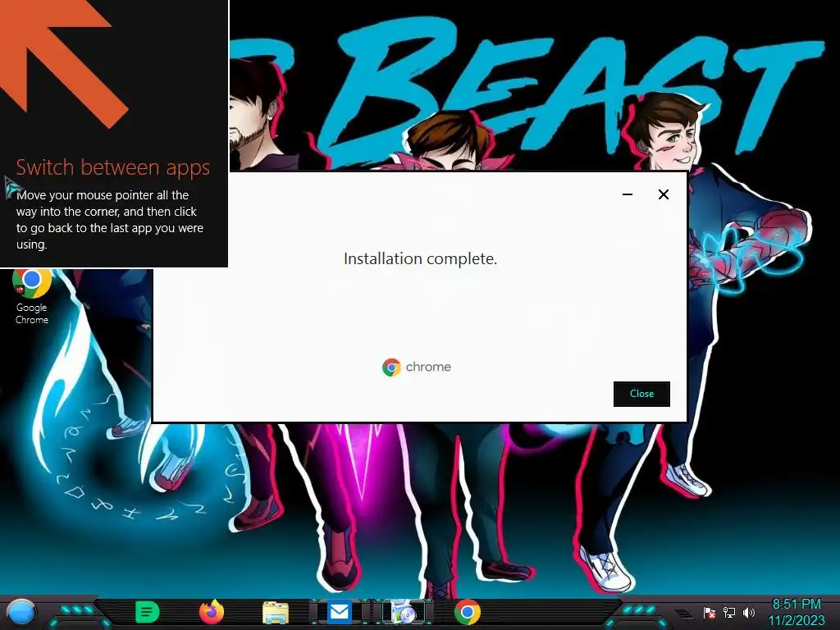Open the Mail app on the taskbar
The image size is (840, 630).
[339, 612]
